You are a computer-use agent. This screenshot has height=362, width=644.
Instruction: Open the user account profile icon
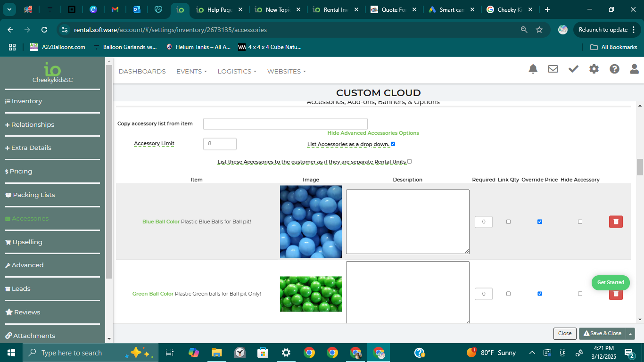(635, 69)
